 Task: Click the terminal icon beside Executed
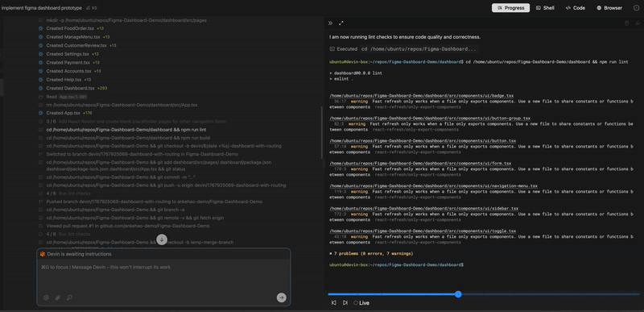click(x=332, y=48)
